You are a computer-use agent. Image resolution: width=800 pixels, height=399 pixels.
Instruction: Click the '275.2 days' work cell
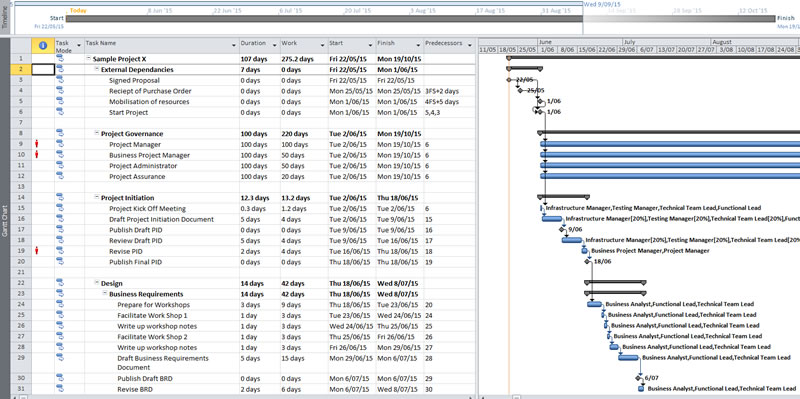click(297, 59)
